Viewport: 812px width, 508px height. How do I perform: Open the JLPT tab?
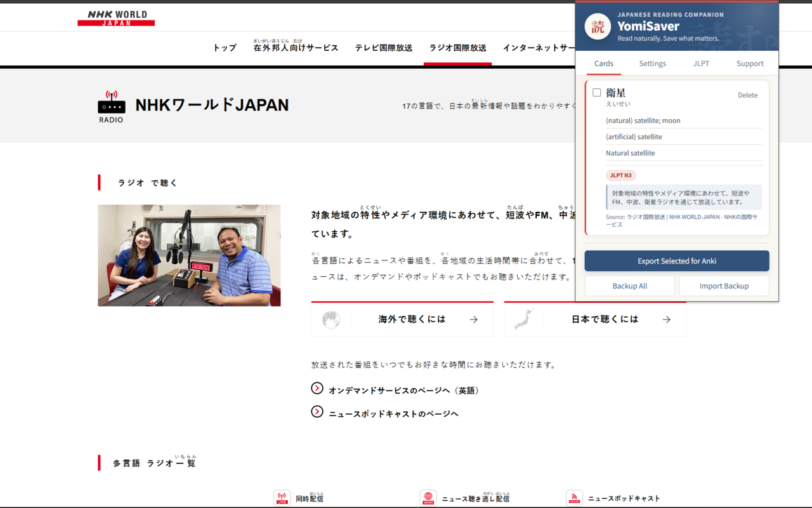coord(701,63)
